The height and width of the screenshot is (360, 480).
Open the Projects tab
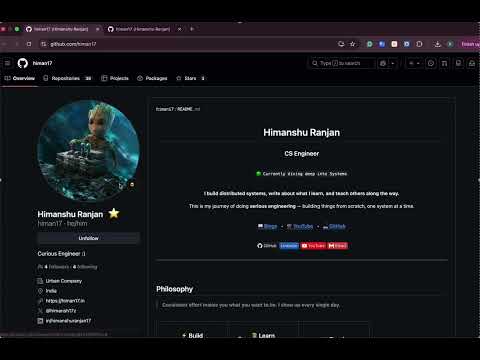(115, 78)
